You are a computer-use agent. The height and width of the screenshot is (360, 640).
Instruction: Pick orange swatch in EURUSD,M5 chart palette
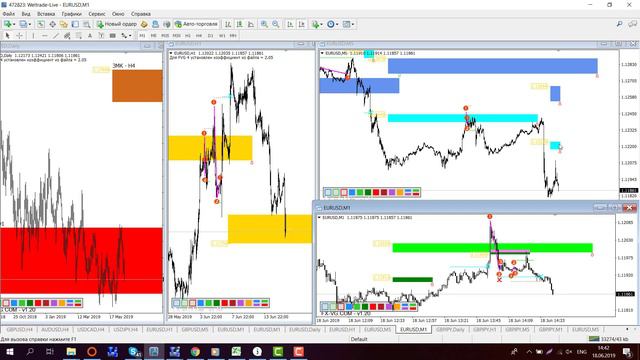point(400,192)
